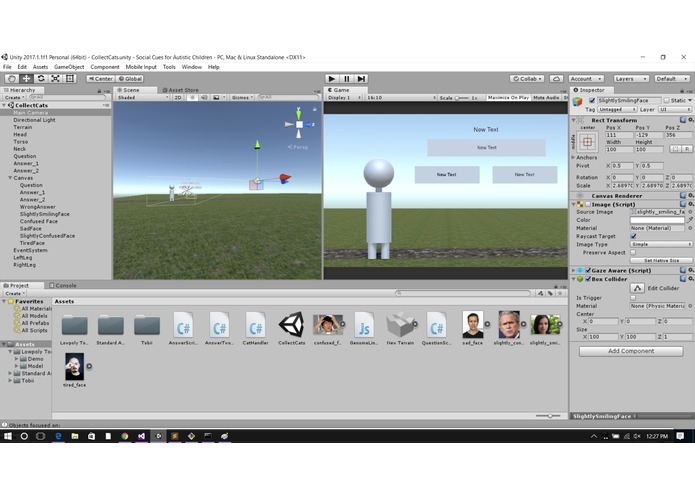Open the Edit Collider icon button
The image size is (695, 494).
[x=637, y=288]
